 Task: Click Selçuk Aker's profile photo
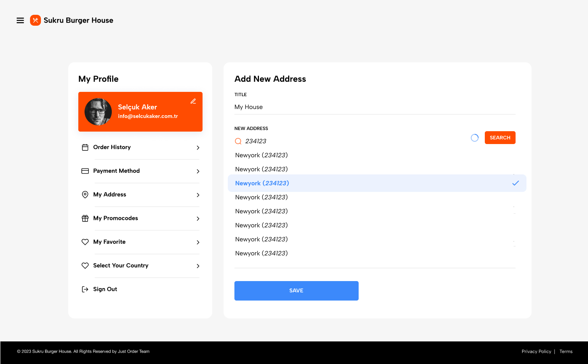98,112
